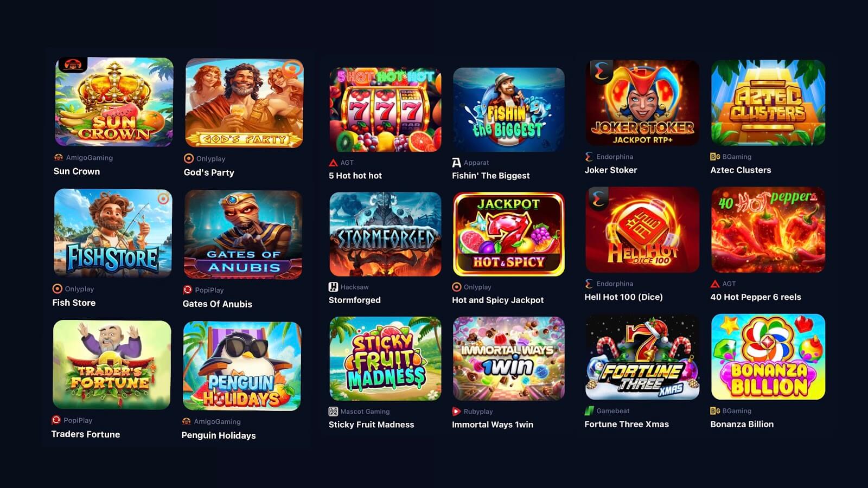868x488 pixels.
Task: Open the Joker Stoker game thumbnail
Action: [x=642, y=102]
